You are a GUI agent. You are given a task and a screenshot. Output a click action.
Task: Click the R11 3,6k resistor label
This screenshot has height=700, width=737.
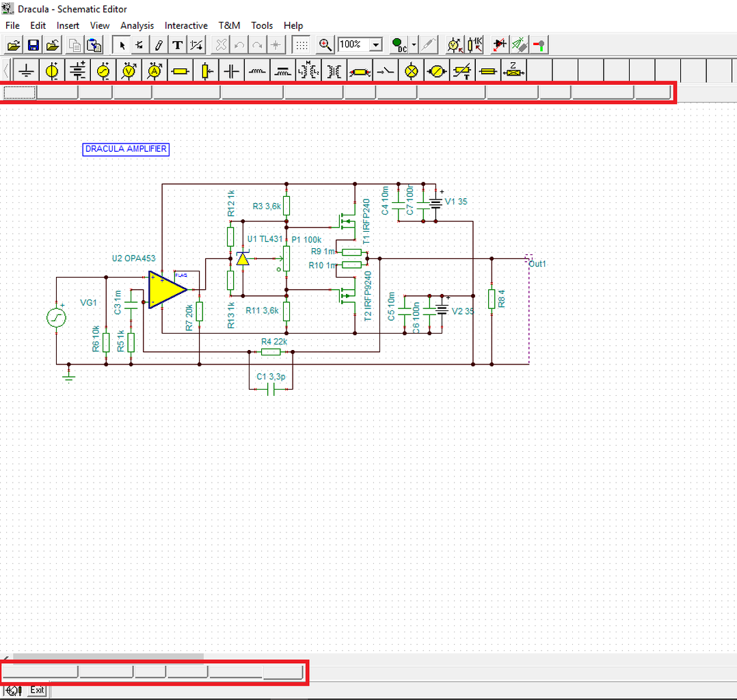click(x=263, y=311)
